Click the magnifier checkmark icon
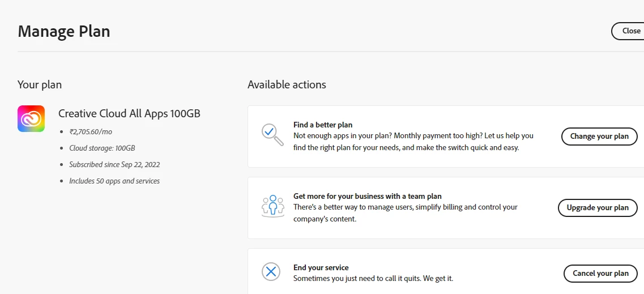 pyautogui.click(x=272, y=134)
